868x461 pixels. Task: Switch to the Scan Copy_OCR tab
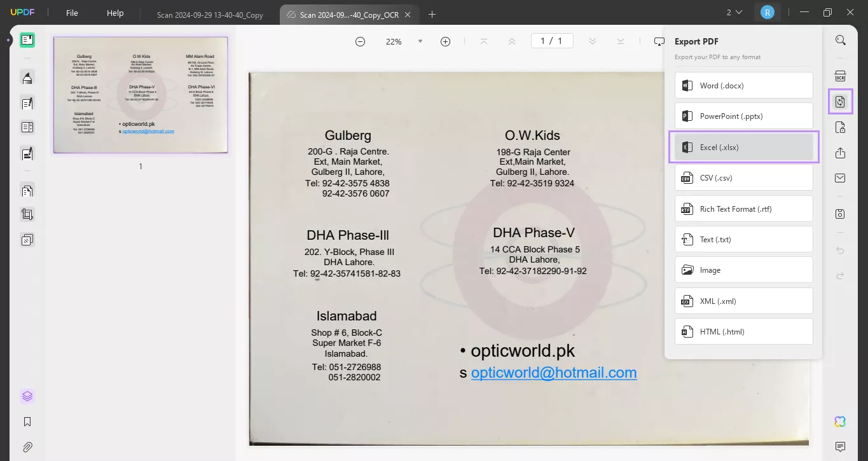coord(348,14)
